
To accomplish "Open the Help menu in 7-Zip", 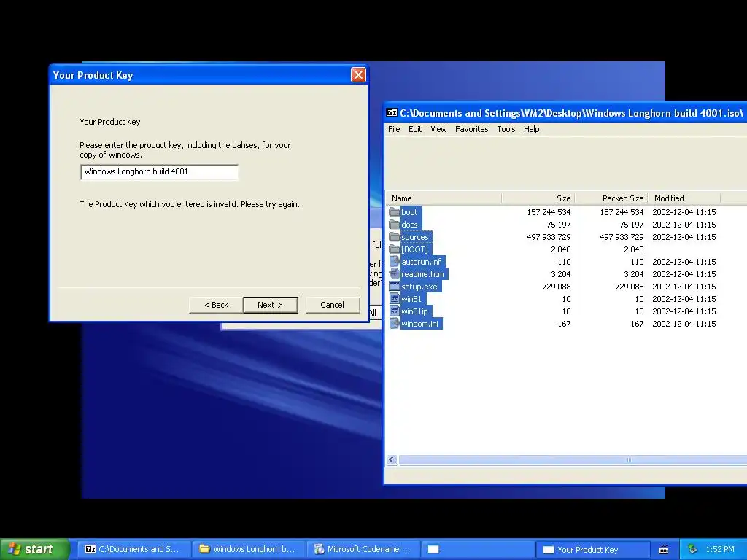I will [531, 129].
